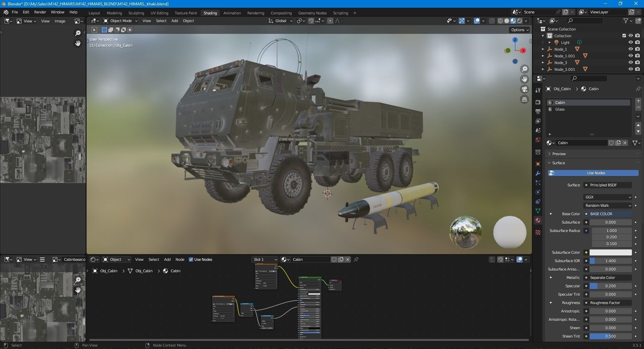
Task: Open the viewport Options dropdown
Action: coord(520,30)
